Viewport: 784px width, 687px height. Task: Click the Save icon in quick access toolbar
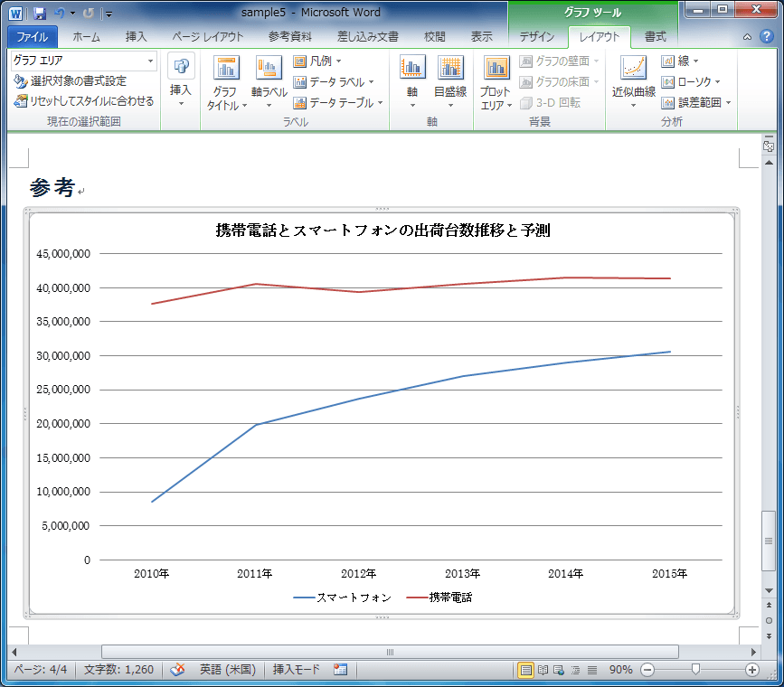[x=39, y=13]
